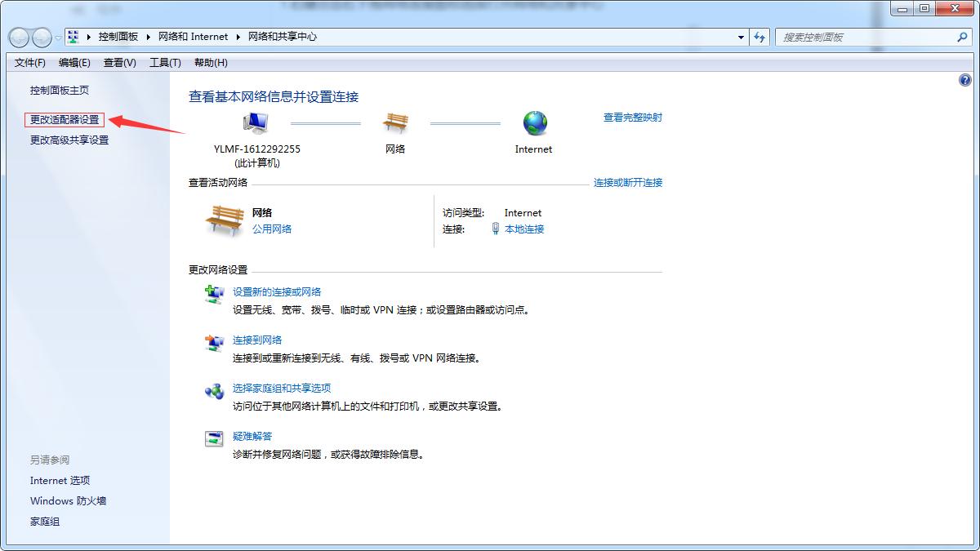980x551 pixels.
Task: Open 选择家庭组和共享选项
Action: tap(282, 388)
